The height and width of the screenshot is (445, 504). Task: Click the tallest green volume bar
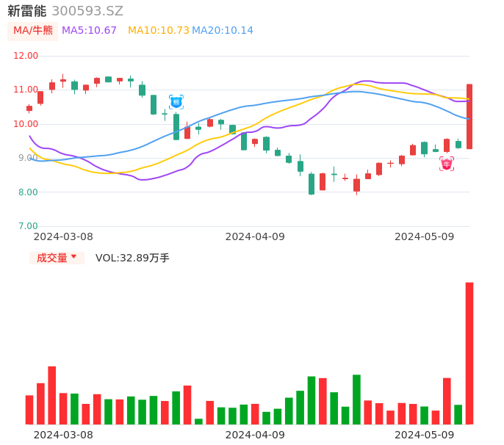click(x=356, y=399)
